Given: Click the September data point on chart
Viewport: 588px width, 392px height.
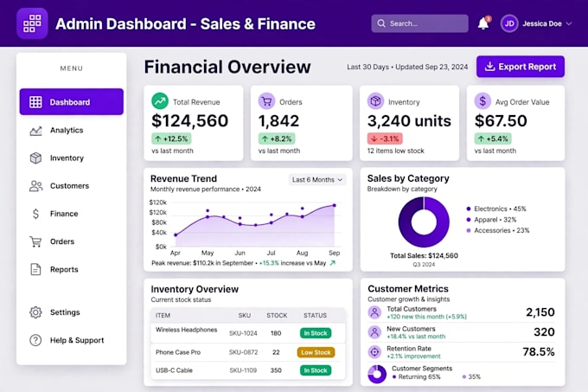Looking at the screenshot, I should coord(334,206).
